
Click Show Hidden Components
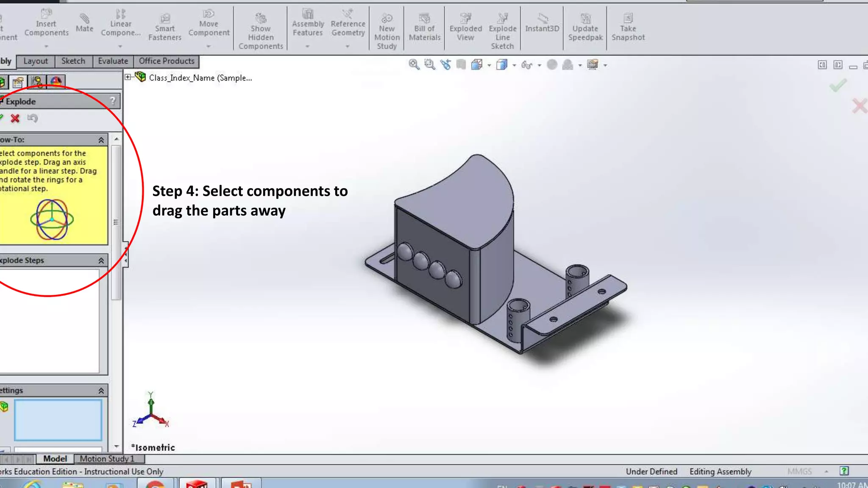(261, 31)
